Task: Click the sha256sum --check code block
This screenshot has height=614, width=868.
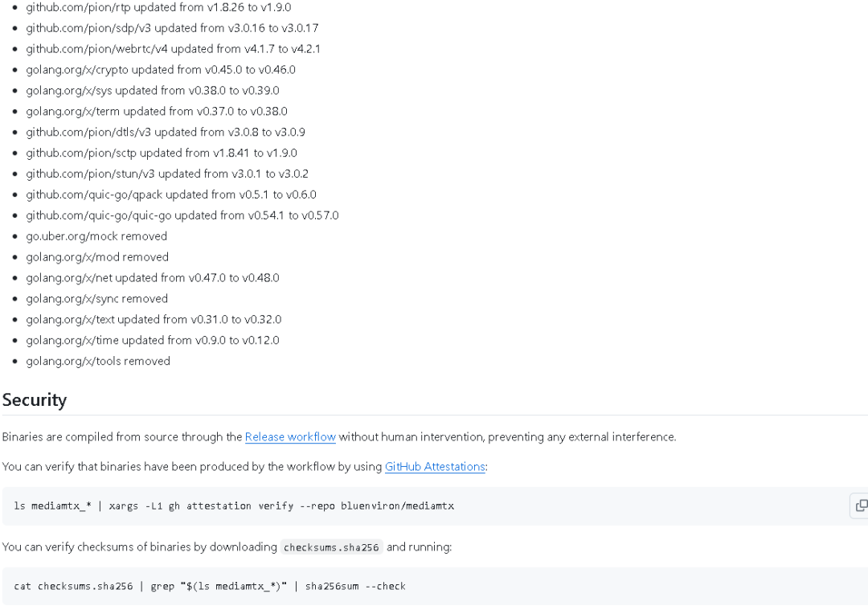Action: tap(210, 586)
